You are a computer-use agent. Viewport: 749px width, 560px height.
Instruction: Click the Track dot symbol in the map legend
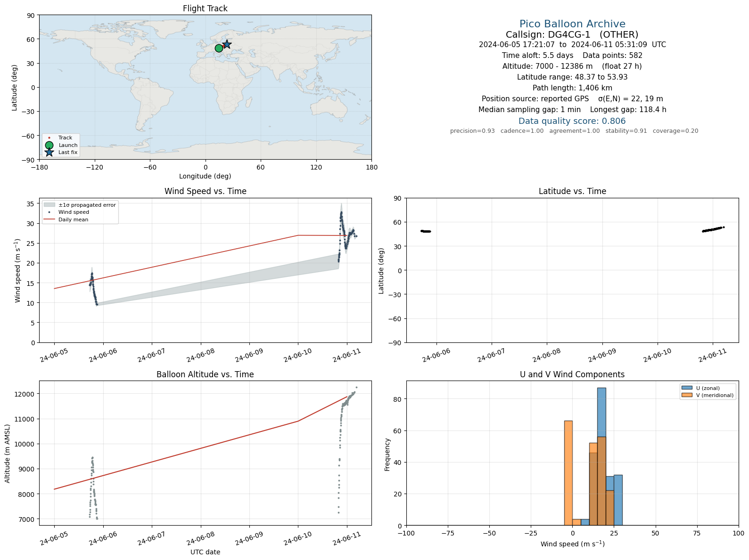49,138
